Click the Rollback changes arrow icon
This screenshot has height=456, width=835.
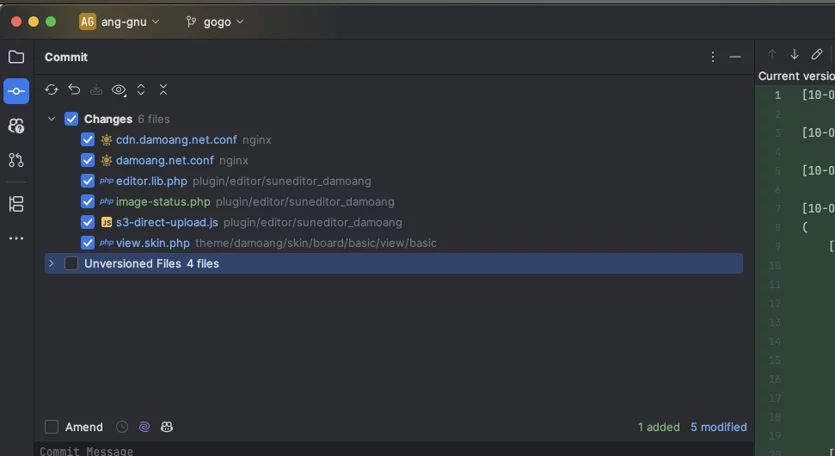[x=74, y=89]
